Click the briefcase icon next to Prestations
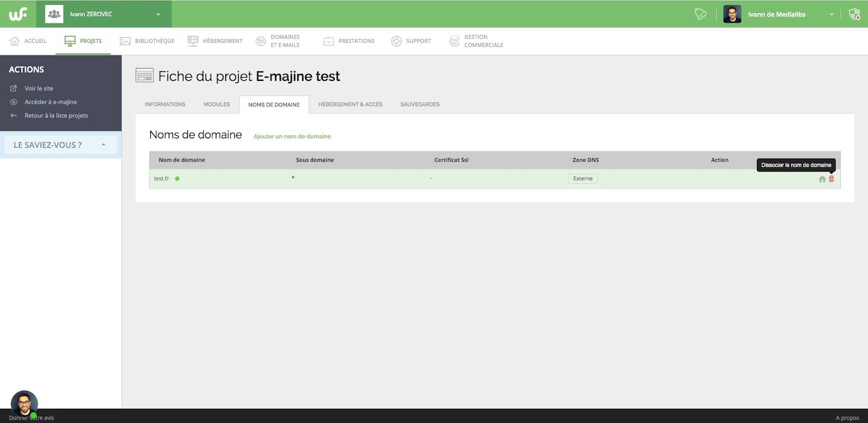Viewport: 868px width, 423px height. pyautogui.click(x=329, y=41)
